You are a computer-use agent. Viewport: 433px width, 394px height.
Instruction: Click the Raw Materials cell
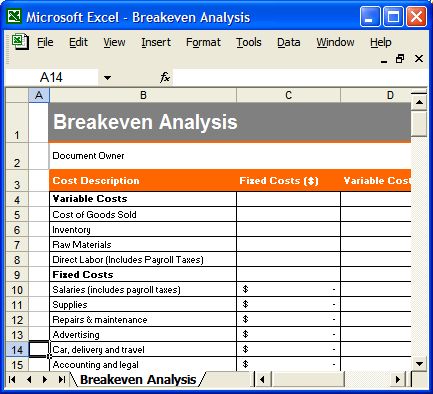[x=143, y=244]
